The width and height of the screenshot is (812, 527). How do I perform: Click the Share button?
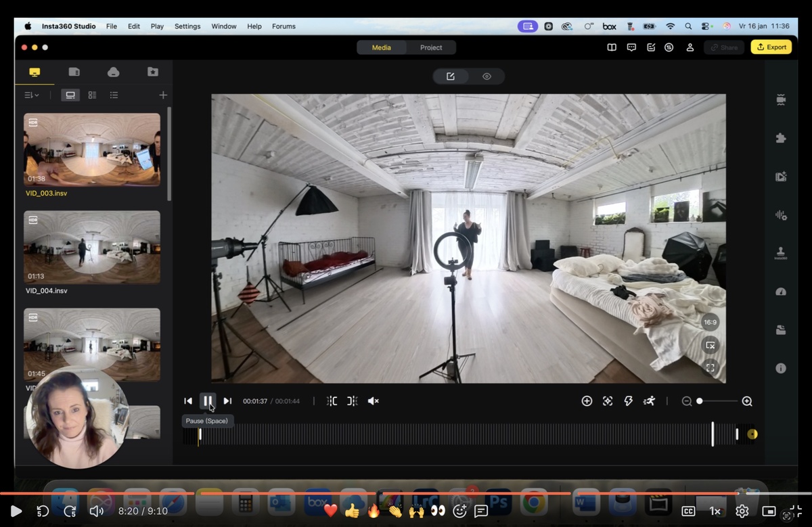coord(724,47)
